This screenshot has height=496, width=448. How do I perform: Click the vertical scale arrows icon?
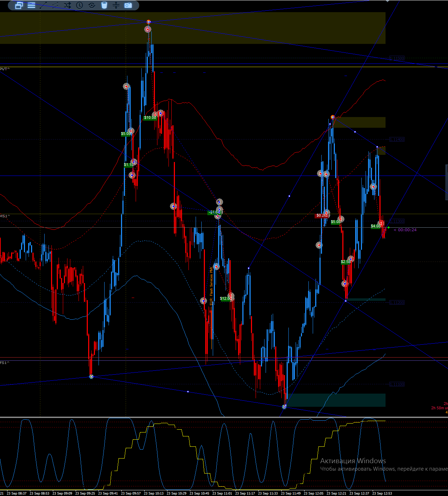[116, 5]
